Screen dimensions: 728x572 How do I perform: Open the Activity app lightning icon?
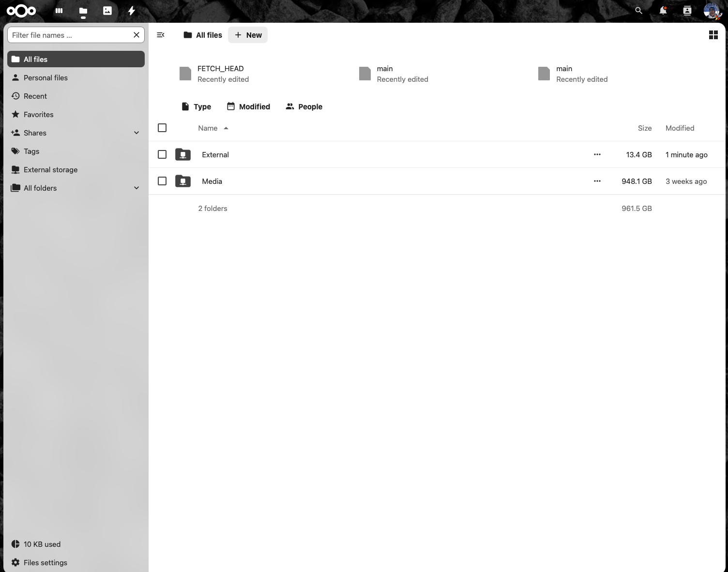(x=132, y=11)
